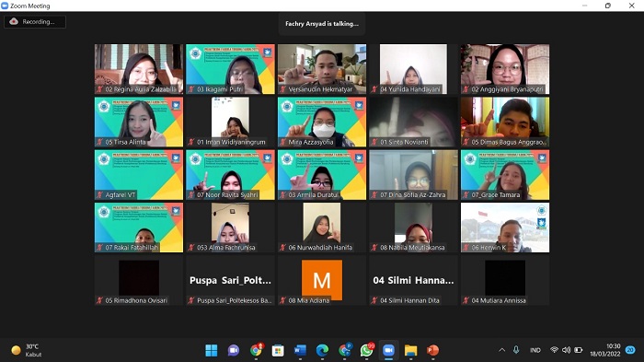Select the 03 Armila Duratul video tile
The width and height of the screenshot is (644, 362).
click(x=322, y=175)
